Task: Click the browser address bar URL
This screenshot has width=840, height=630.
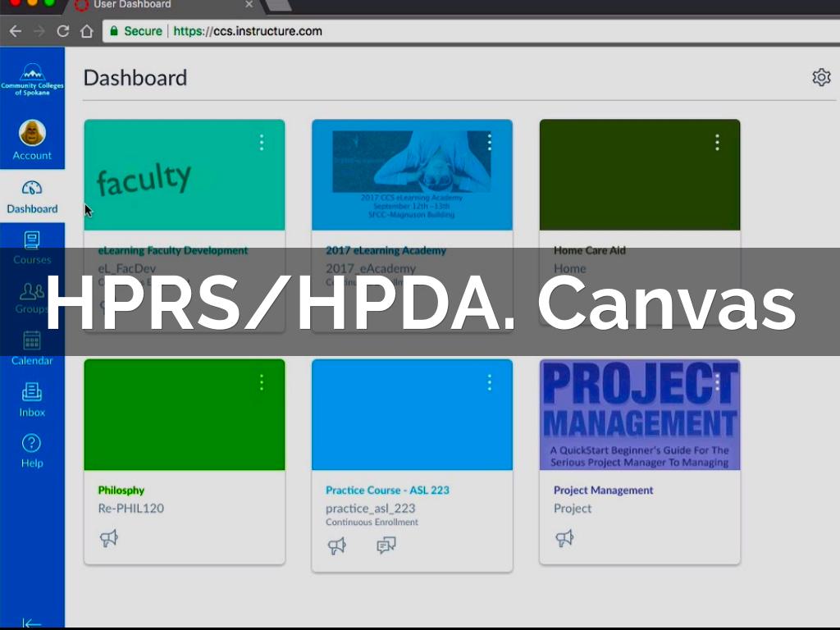Action: [248, 31]
